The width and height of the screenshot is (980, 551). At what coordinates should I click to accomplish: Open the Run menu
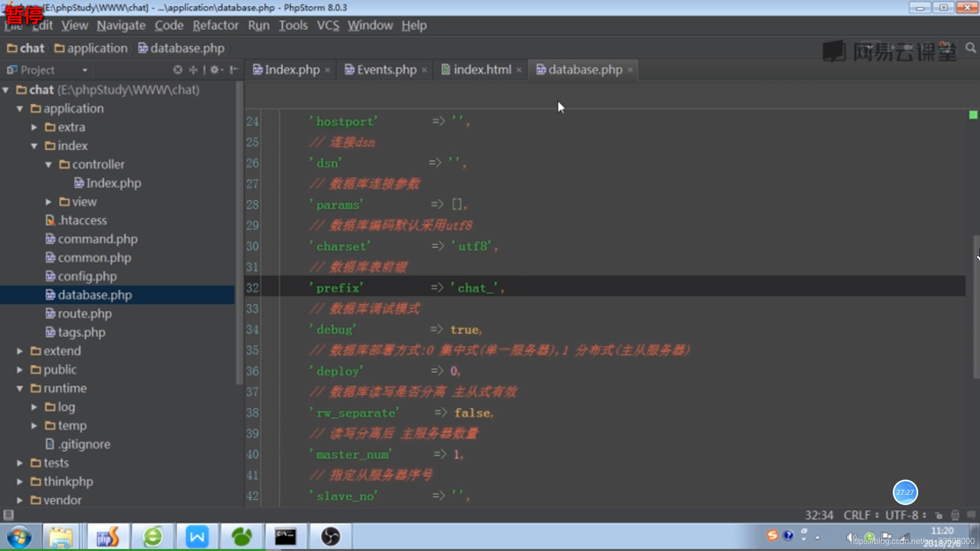click(x=259, y=26)
